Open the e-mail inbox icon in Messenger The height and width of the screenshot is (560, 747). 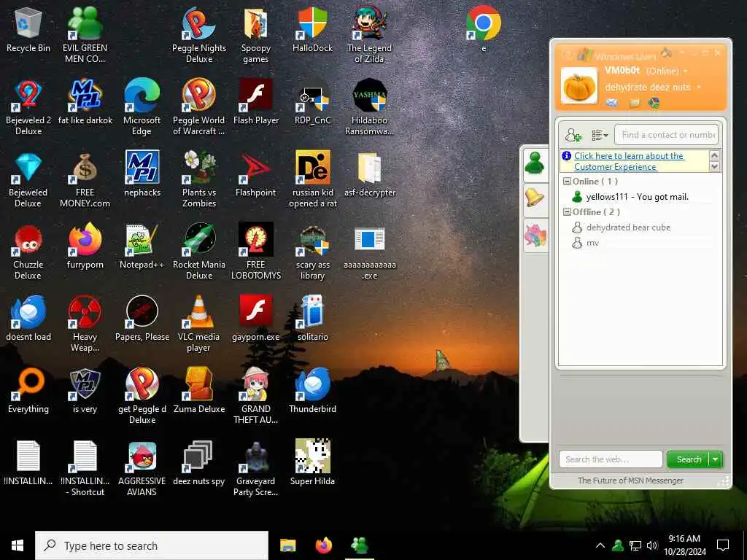click(612, 103)
